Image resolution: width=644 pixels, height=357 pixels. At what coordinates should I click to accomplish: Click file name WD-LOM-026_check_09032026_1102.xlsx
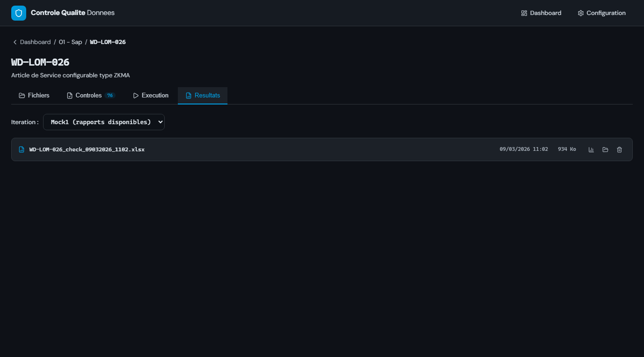click(x=87, y=149)
